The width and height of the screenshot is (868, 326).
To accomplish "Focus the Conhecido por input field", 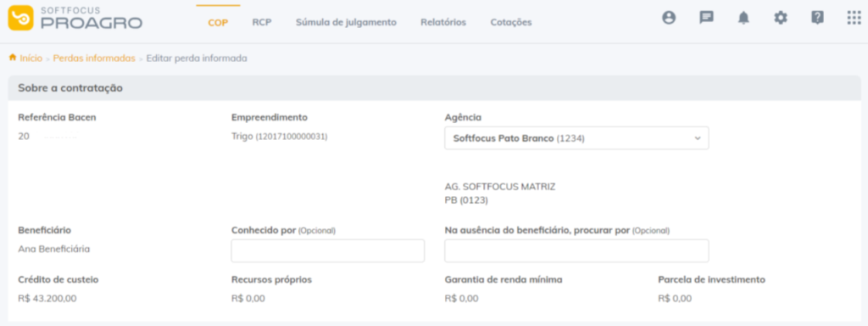I will [x=328, y=250].
